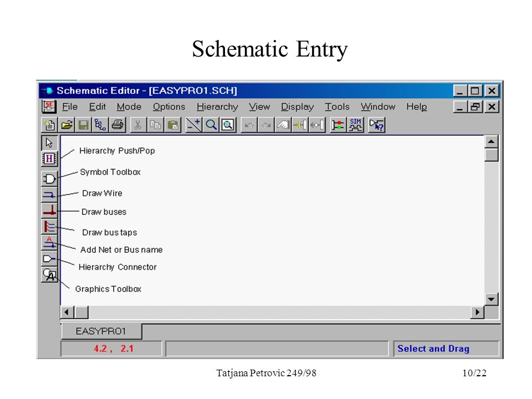Click the Cut scissors icon
The width and height of the screenshot is (532, 399).
(x=138, y=125)
